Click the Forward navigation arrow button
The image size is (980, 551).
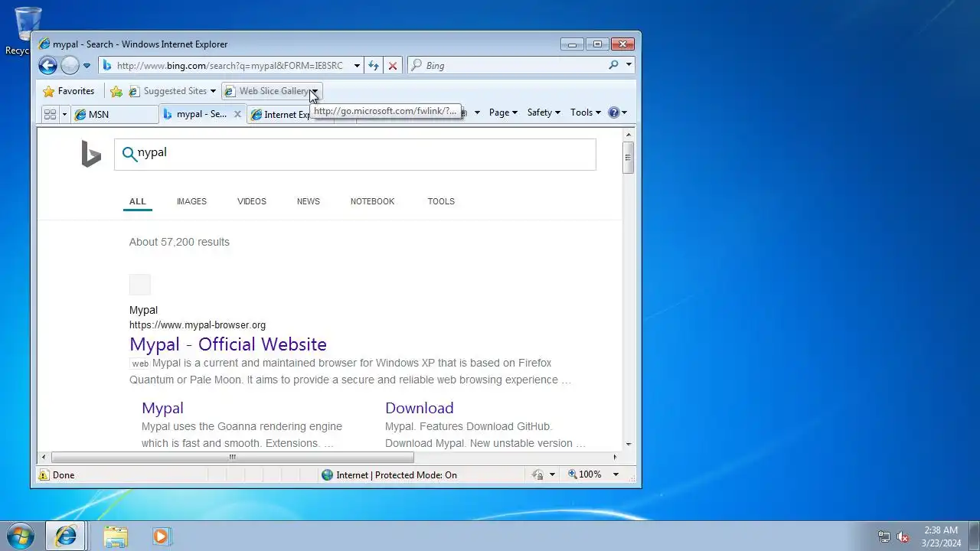70,66
